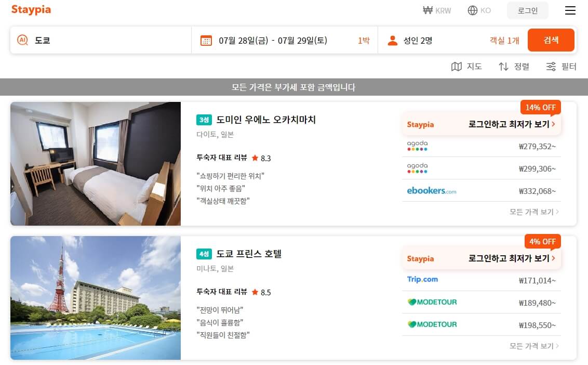The width and height of the screenshot is (588, 365).
Task: Expand 모든 가격 보기 for 도미인 우에노
Action: click(534, 212)
